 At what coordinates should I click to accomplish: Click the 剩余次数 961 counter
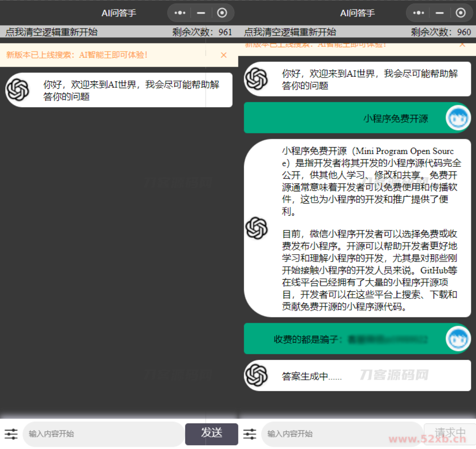[x=201, y=32]
